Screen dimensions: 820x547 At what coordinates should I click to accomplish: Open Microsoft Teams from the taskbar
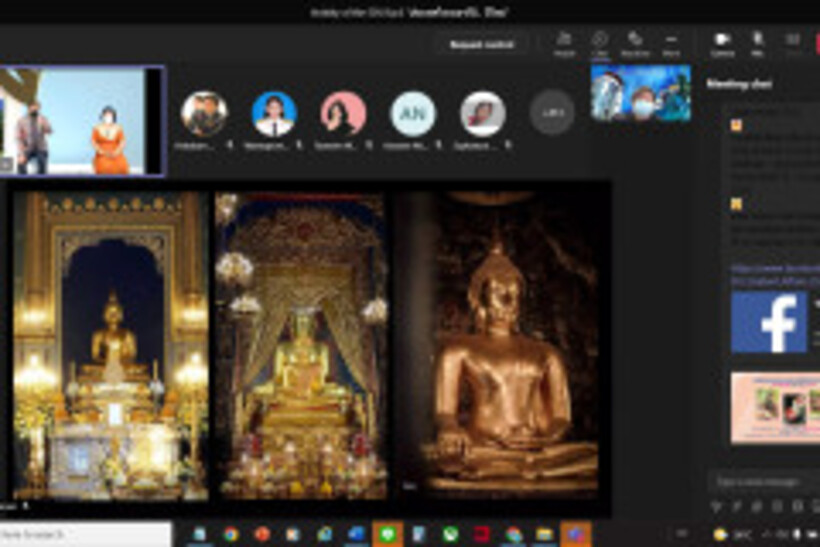[575, 534]
